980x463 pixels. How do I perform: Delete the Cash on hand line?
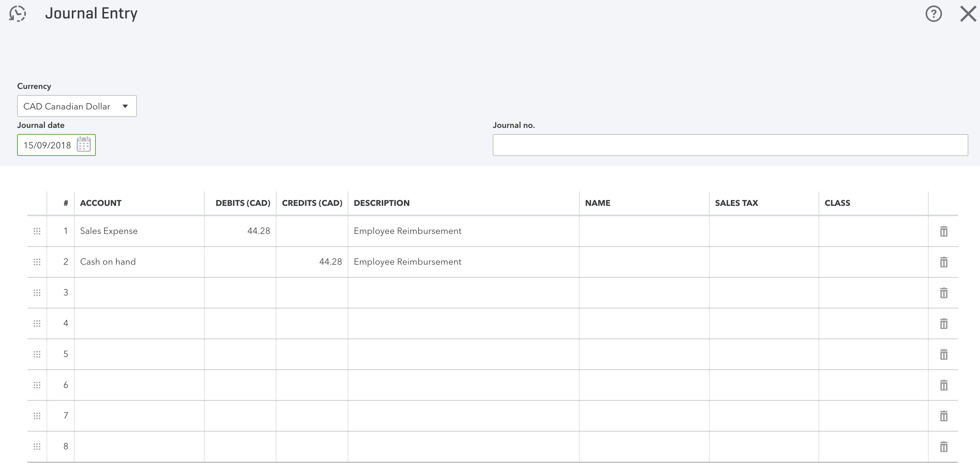[943, 262]
